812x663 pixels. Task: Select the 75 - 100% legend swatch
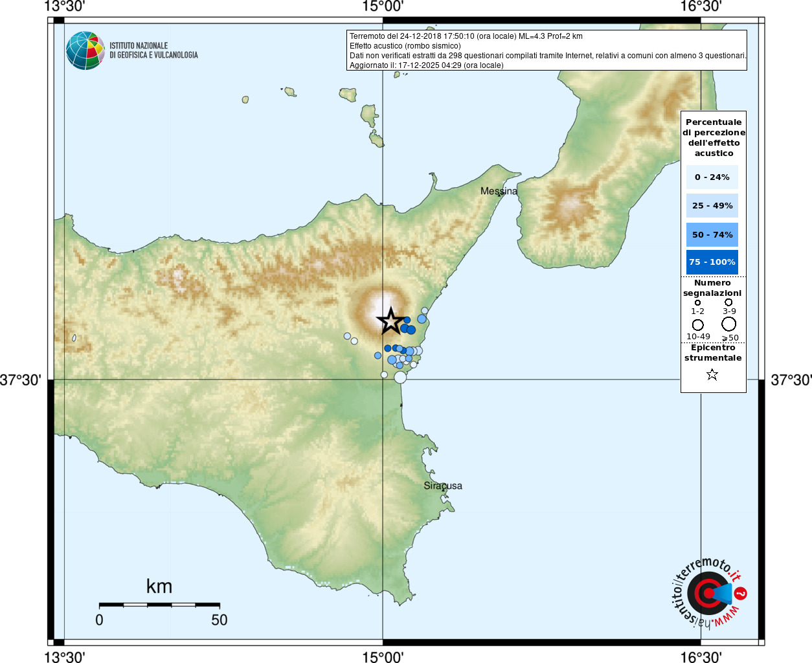click(712, 262)
